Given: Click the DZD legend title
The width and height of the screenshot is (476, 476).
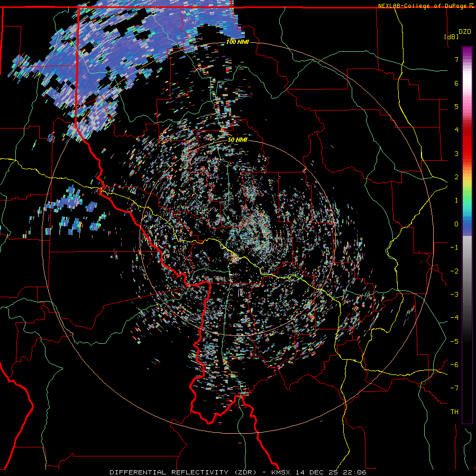Looking at the screenshot, I should click(465, 31).
